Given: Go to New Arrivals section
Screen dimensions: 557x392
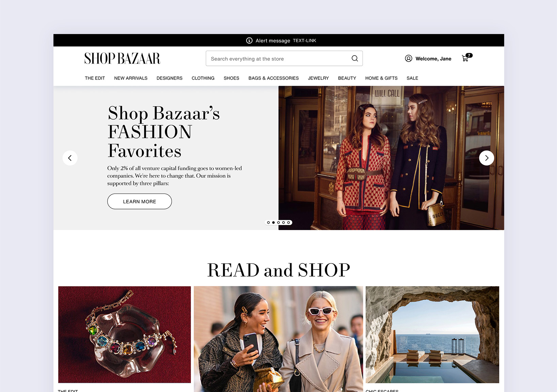Looking at the screenshot, I should (x=131, y=78).
